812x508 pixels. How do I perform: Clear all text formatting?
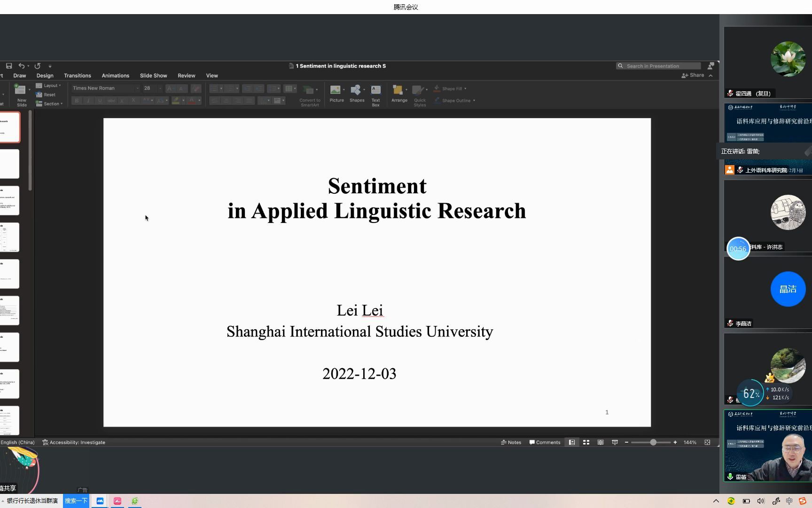pos(196,88)
